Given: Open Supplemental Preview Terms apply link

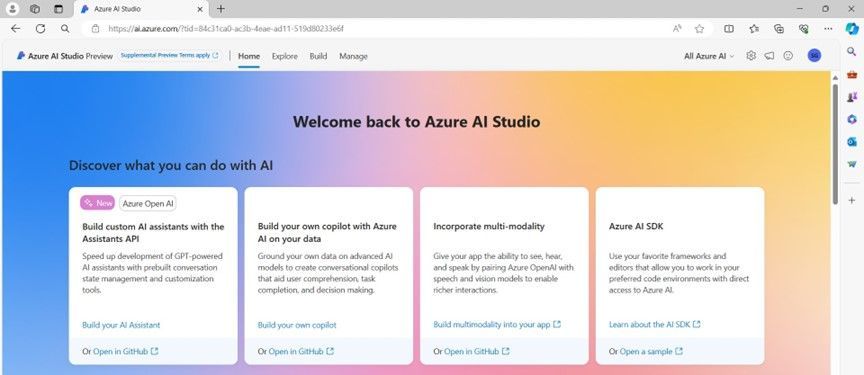Looking at the screenshot, I should pos(169,56).
